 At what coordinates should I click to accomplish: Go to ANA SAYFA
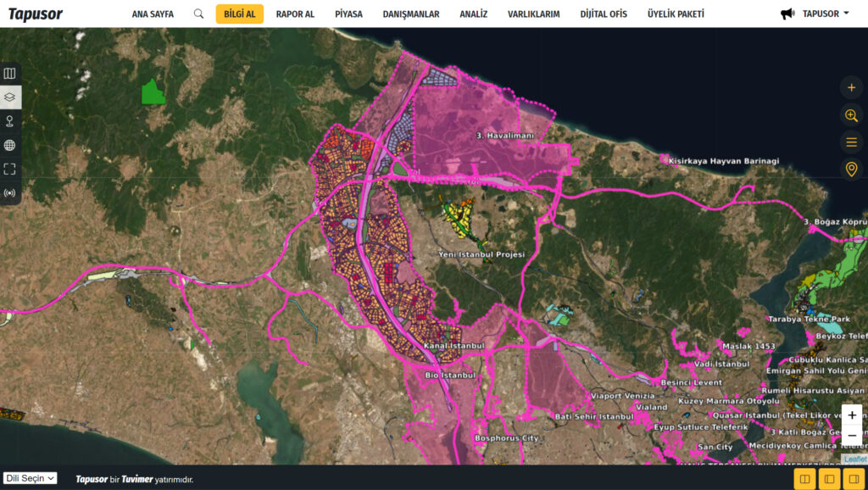[x=153, y=14]
